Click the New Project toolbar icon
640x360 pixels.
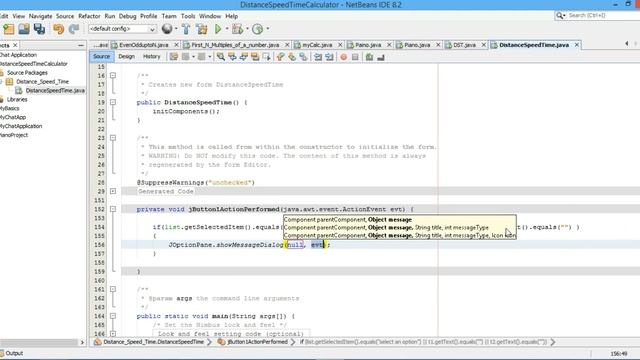[x=9, y=29]
